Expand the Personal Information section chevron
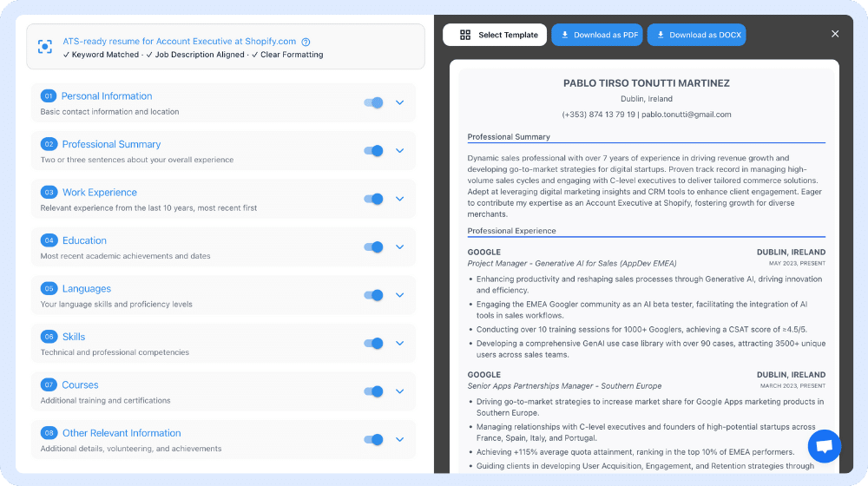Screen dimensions: 868x486 [x=400, y=102]
